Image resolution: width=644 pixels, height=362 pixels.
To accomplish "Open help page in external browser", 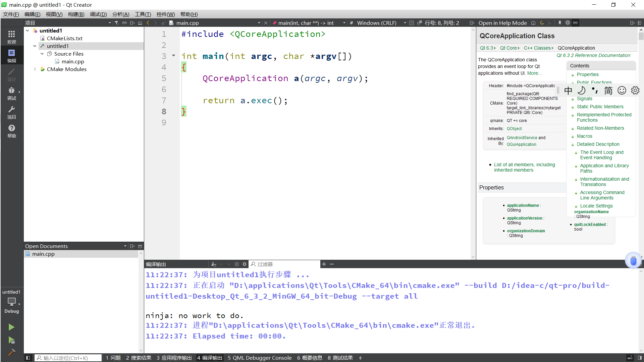I will pyautogui.click(x=568, y=23).
